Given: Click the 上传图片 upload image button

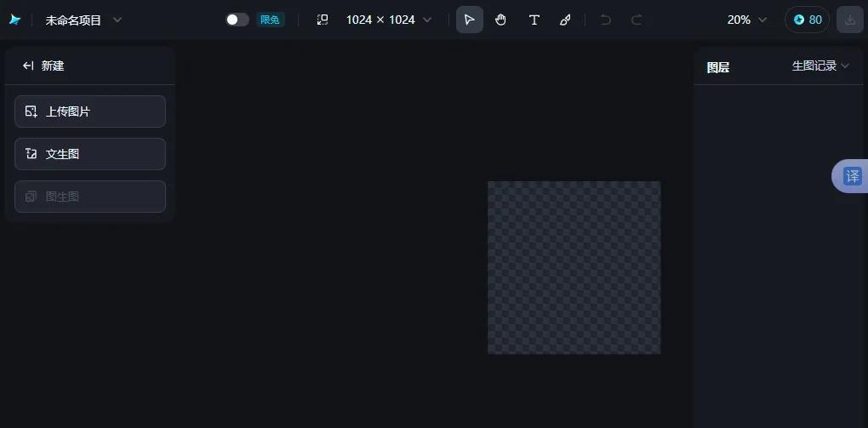Looking at the screenshot, I should click(90, 111).
